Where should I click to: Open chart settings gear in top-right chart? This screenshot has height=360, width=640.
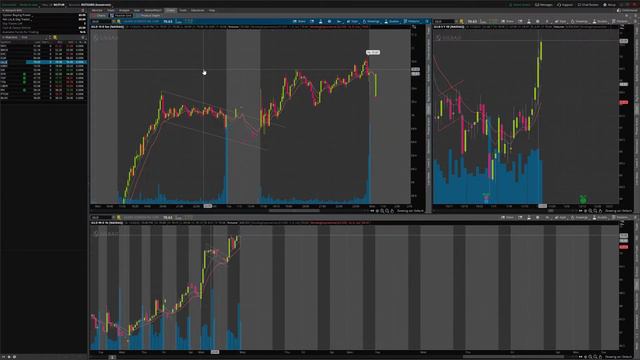tap(538, 21)
